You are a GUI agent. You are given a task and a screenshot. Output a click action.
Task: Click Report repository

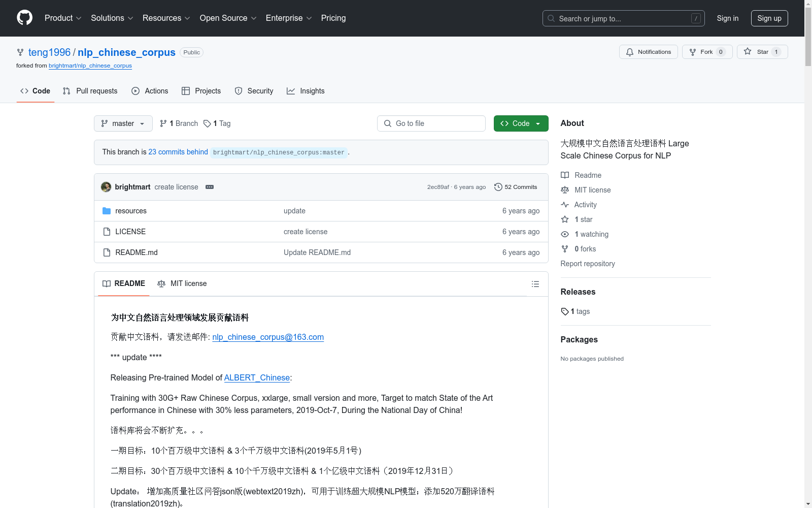pos(588,264)
